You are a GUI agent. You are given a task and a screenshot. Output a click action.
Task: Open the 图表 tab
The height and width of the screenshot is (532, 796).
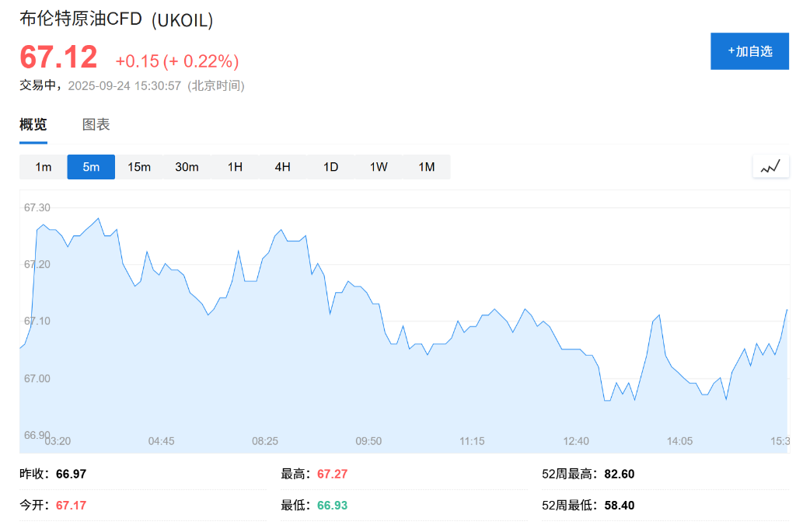coord(96,124)
